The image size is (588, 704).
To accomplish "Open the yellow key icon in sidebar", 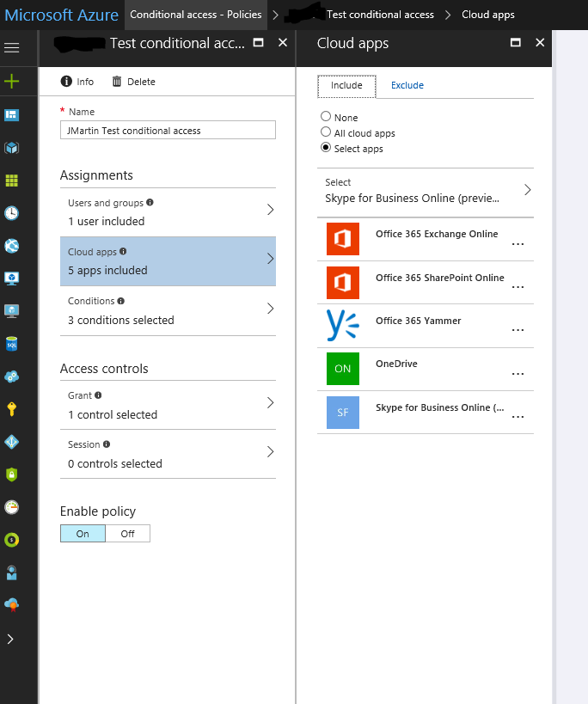I will (x=12, y=409).
